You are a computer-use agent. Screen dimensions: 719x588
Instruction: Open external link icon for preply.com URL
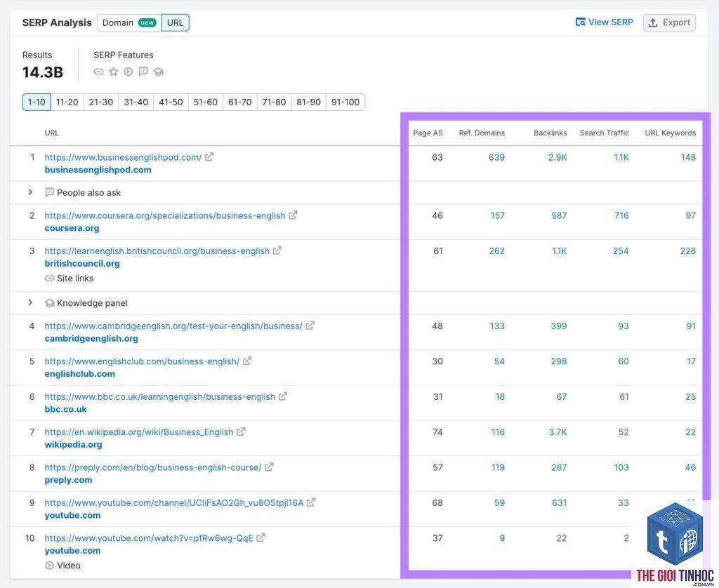(x=269, y=467)
